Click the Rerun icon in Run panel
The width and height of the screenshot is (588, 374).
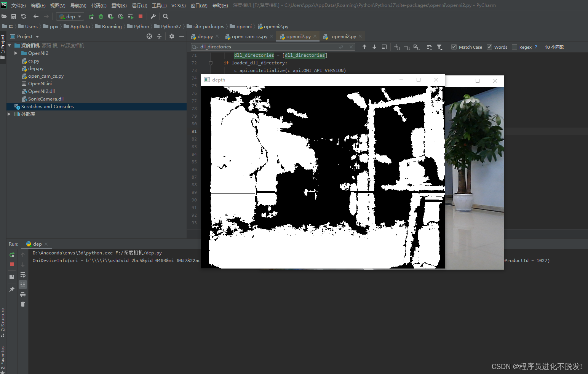point(12,255)
